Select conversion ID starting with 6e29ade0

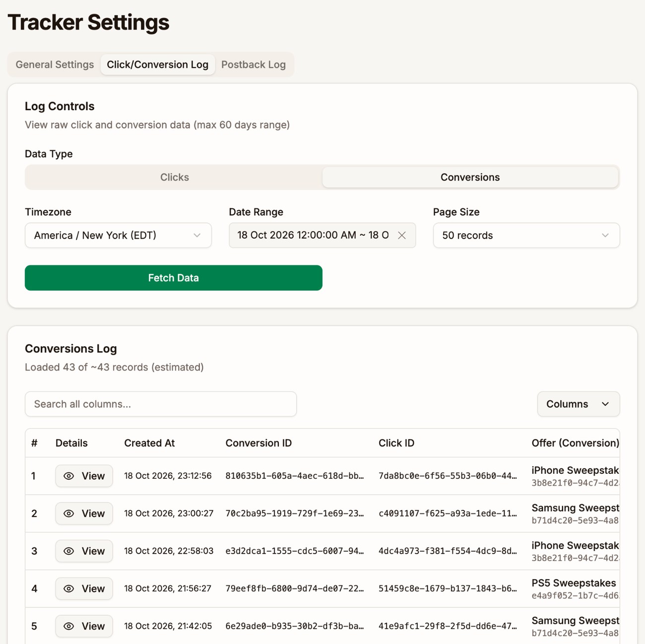coord(295,626)
